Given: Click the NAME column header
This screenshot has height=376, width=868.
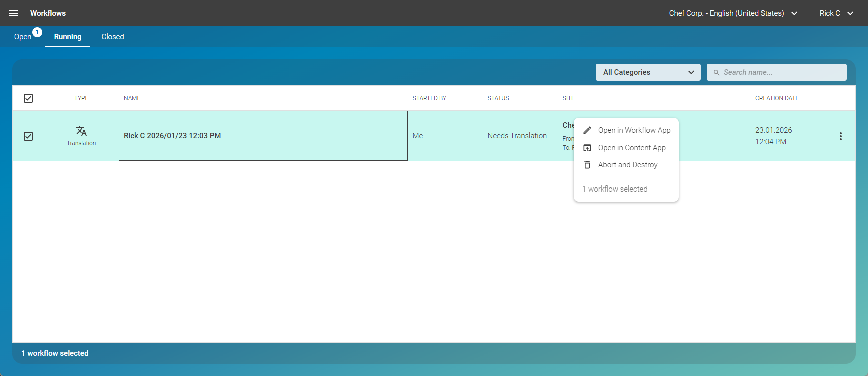Looking at the screenshot, I should tap(132, 98).
